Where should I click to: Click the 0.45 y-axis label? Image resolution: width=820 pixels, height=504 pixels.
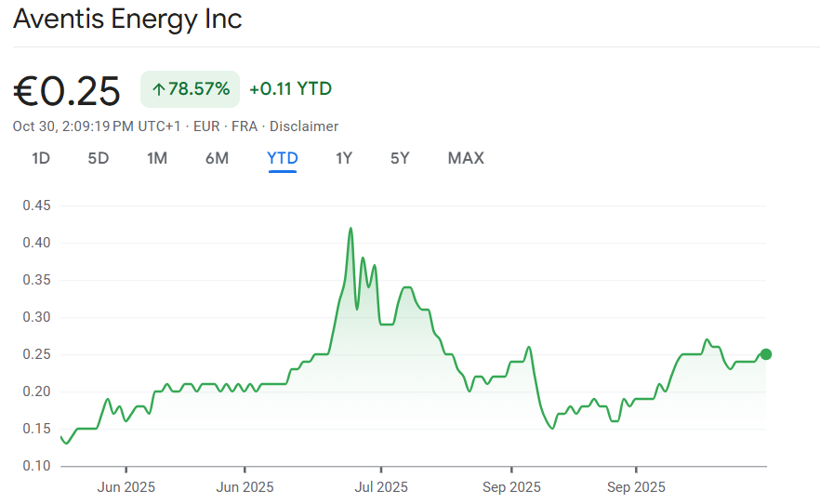tap(37, 206)
